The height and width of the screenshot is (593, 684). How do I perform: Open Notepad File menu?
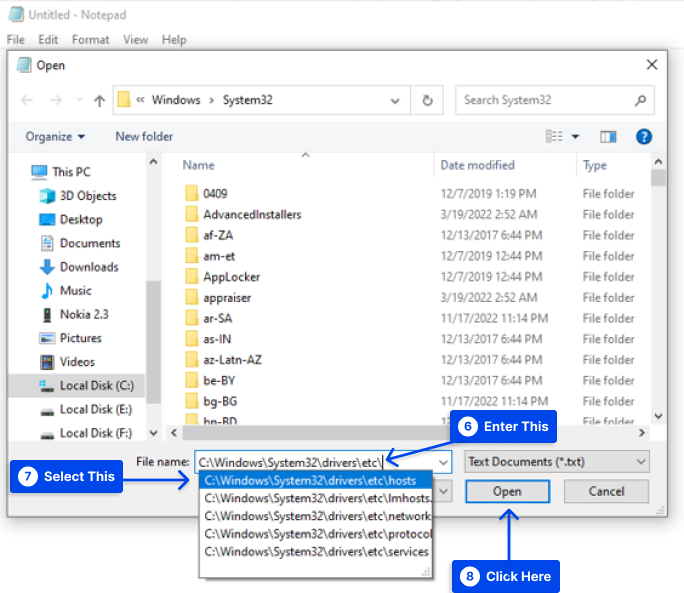click(x=16, y=40)
